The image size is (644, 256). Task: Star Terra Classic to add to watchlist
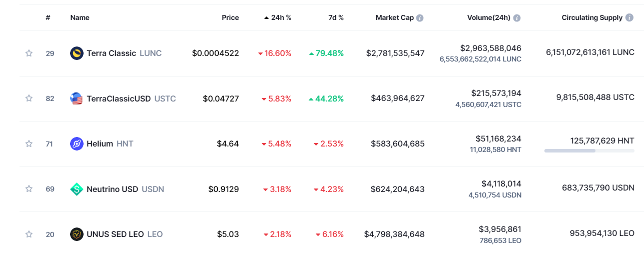tap(29, 53)
